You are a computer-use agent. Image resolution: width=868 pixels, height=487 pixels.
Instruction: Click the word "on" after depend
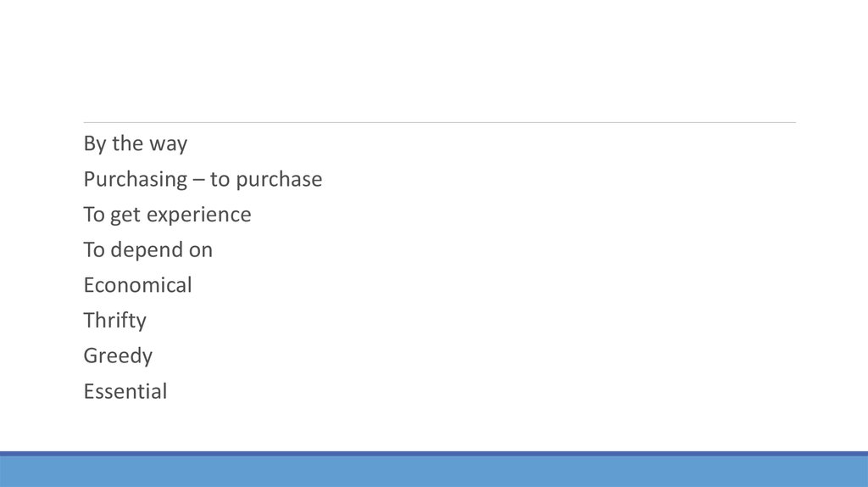coord(201,250)
